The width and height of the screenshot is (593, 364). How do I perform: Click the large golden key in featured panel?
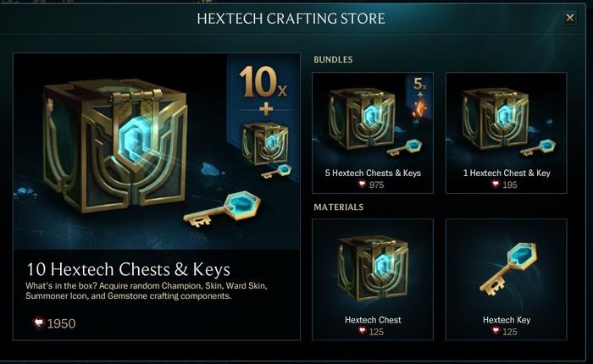(x=222, y=208)
